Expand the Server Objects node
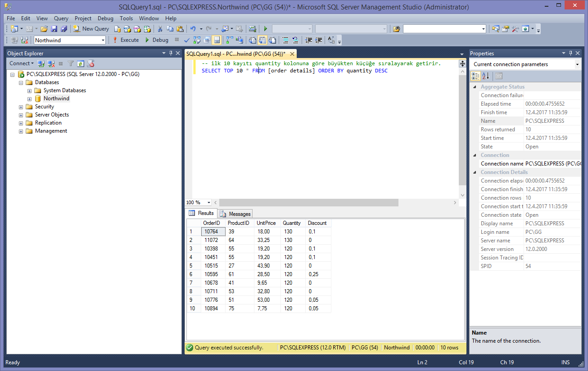 coord(21,115)
